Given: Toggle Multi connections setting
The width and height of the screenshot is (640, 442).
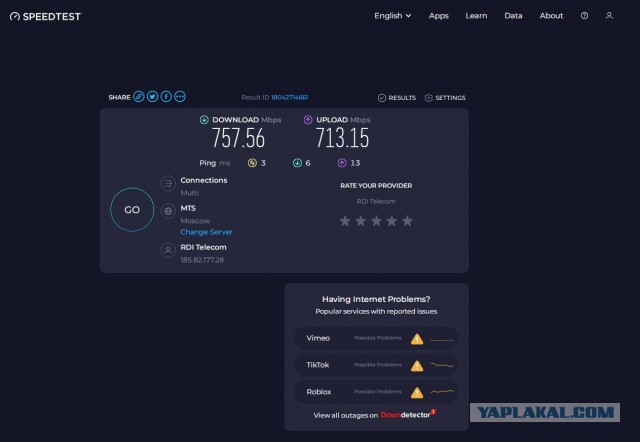Looking at the screenshot, I should (x=189, y=193).
